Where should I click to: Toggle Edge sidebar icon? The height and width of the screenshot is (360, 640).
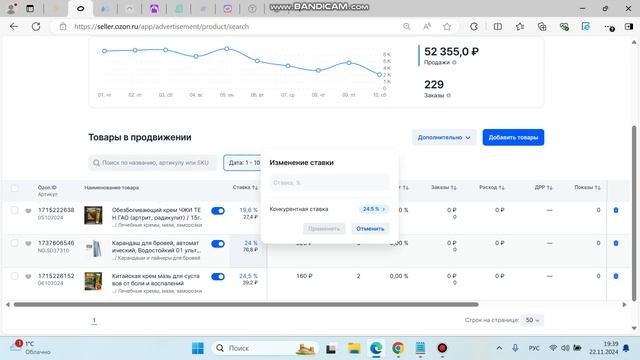click(629, 27)
